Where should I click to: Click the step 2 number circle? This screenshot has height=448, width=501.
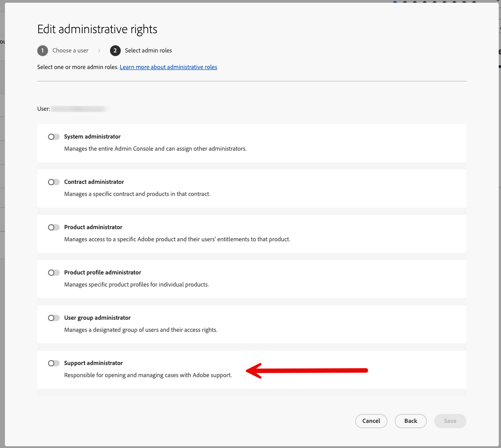[115, 51]
